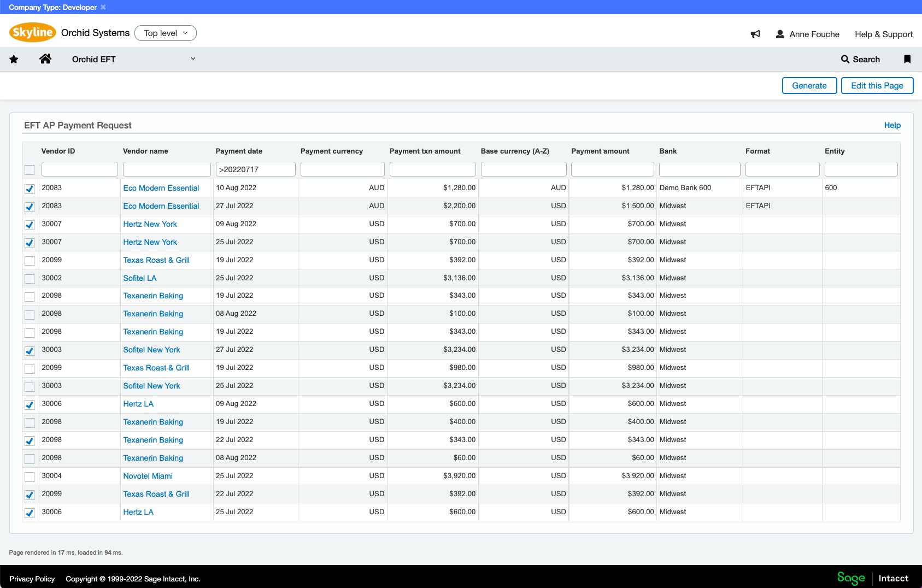Sort by Vendor ID column header
Image resolution: width=922 pixels, height=588 pixels.
point(58,151)
